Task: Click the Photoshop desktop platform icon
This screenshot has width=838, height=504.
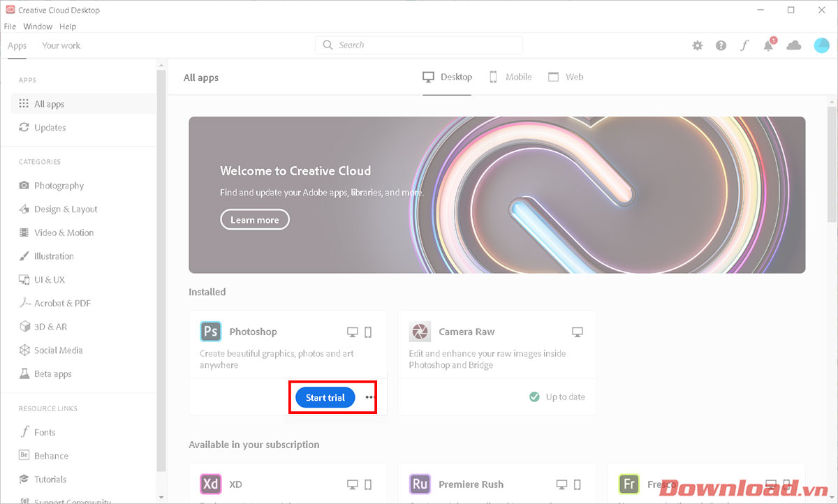Action: pyautogui.click(x=353, y=332)
